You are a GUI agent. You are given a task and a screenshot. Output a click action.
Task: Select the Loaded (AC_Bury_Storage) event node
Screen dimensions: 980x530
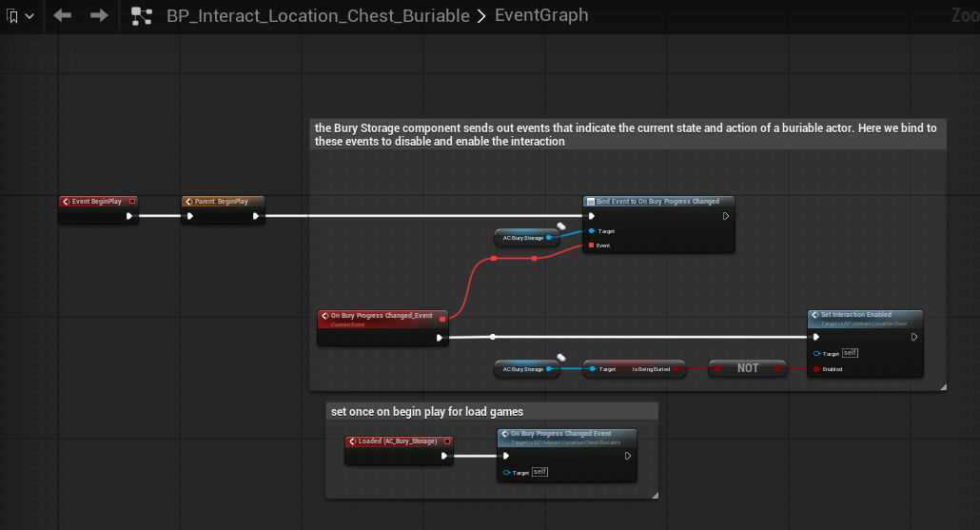[x=397, y=442]
